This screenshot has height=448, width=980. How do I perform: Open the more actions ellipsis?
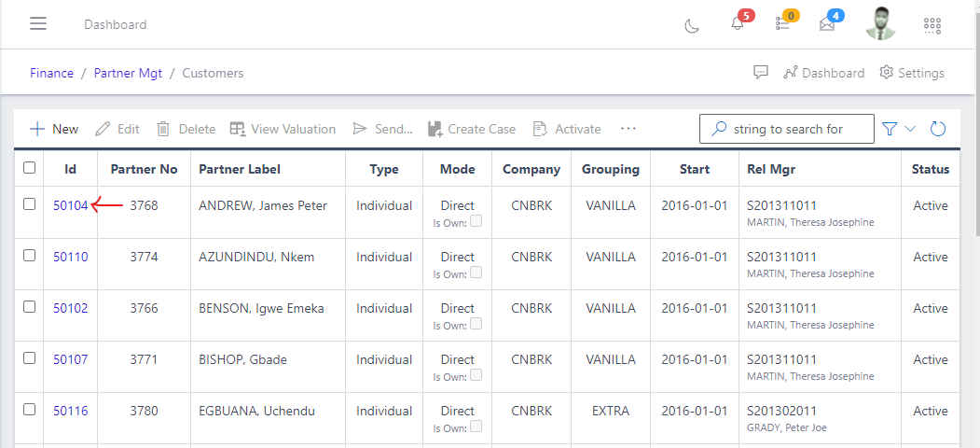628,128
